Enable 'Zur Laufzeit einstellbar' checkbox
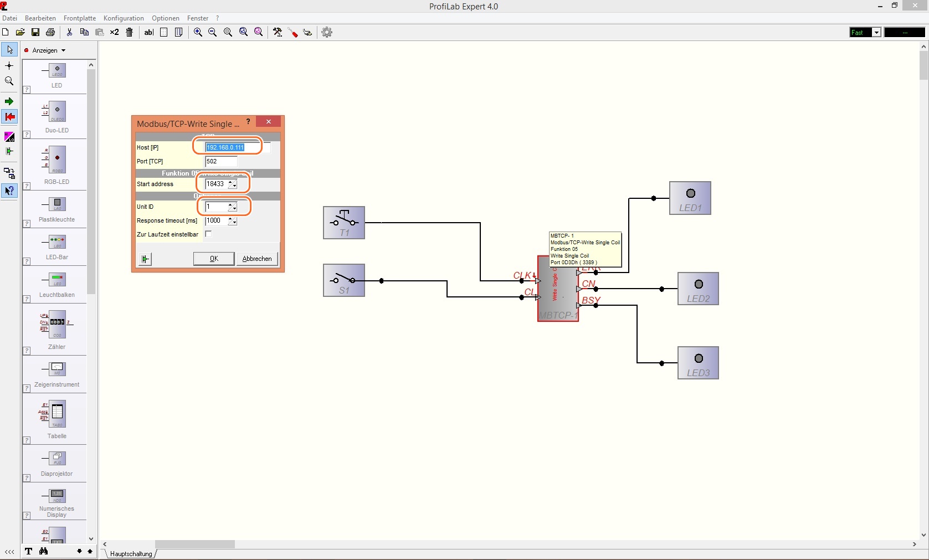The height and width of the screenshot is (560, 929). [208, 234]
